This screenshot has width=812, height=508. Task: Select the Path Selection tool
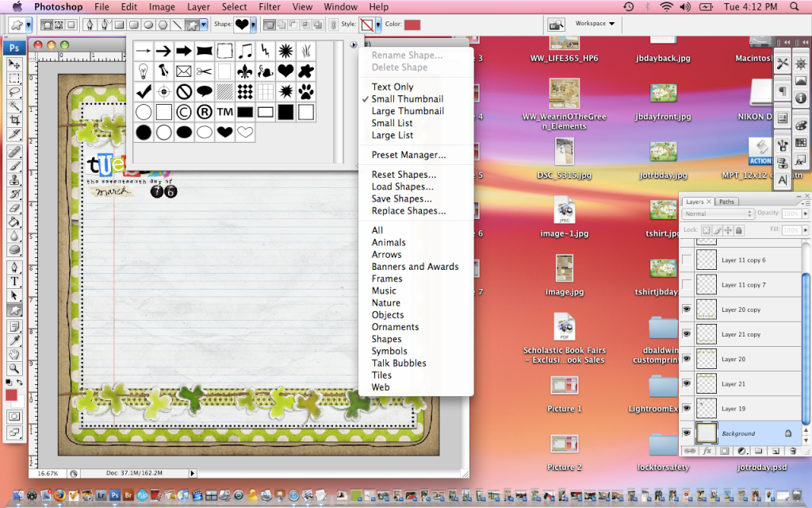click(x=14, y=295)
